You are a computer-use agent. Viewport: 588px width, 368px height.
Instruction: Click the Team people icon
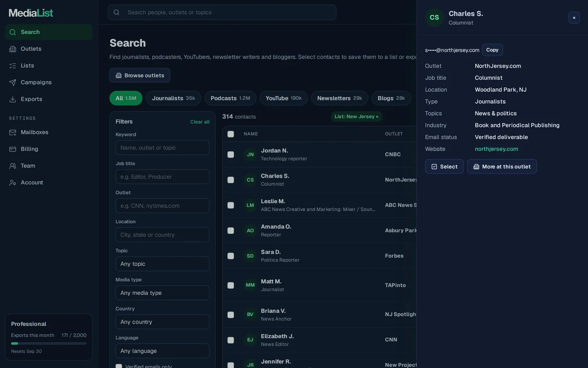pyautogui.click(x=13, y=166)
